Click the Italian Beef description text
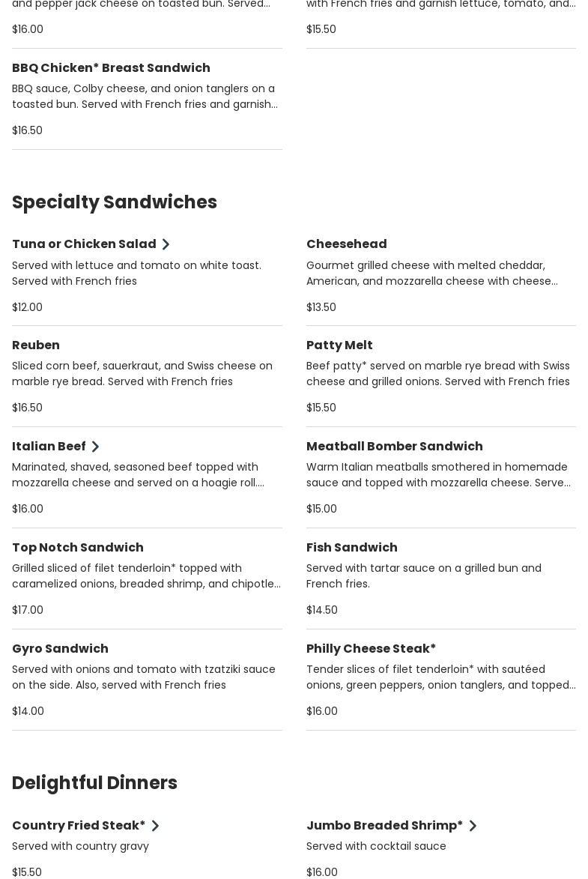588x879 pixels. tap(138, 475)
